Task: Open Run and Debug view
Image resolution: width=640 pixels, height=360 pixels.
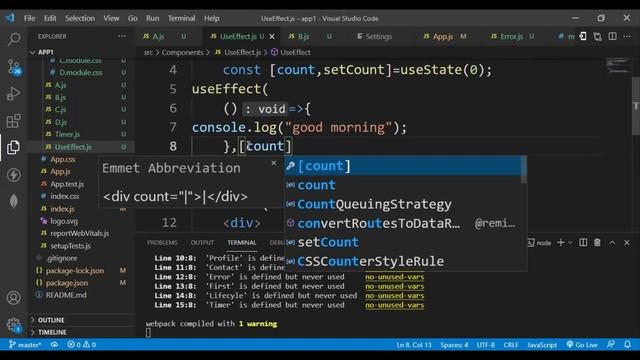Action: [13, 94]
